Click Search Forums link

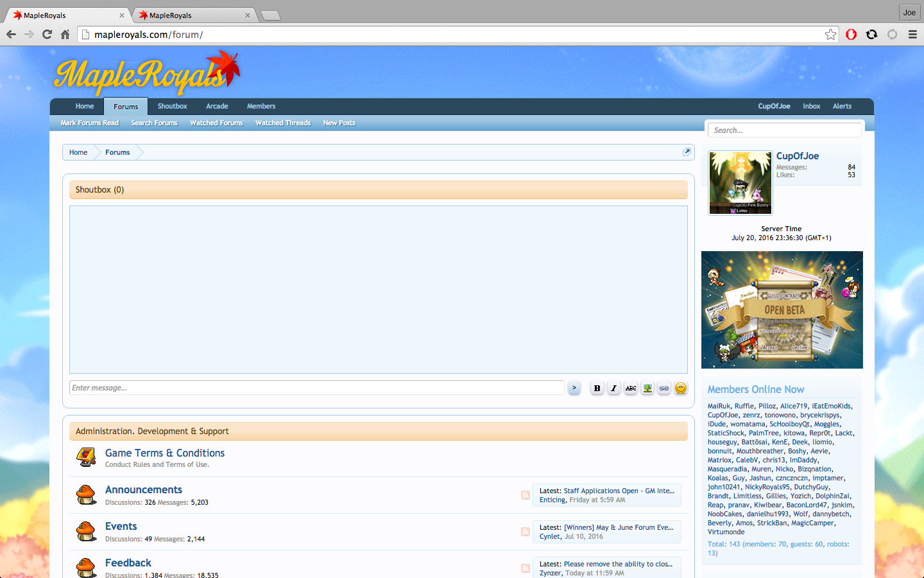pos(155,123)
